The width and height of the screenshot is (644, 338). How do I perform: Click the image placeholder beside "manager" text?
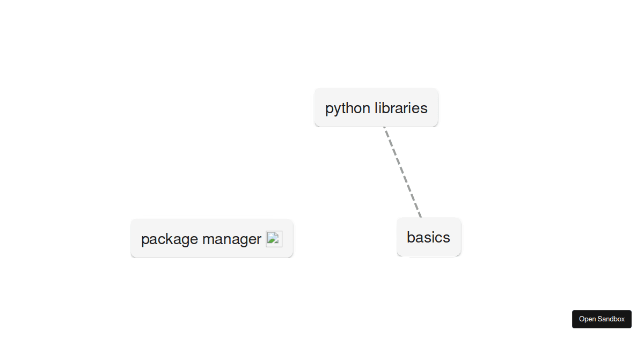pos(274,239)
